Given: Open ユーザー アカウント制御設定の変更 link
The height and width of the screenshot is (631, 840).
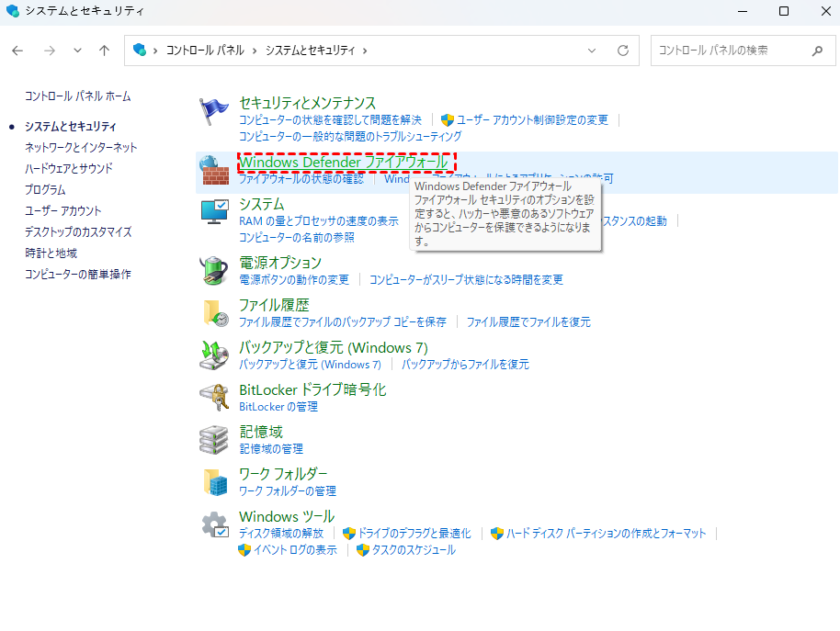Looking at the screenshot, I should click(532, 119).
